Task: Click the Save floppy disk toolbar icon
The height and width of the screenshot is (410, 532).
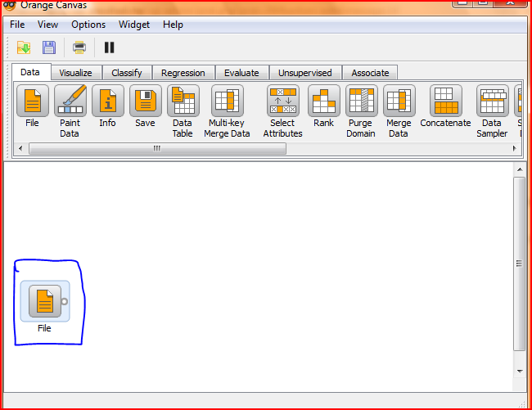Action: click(x=49, y=47)
